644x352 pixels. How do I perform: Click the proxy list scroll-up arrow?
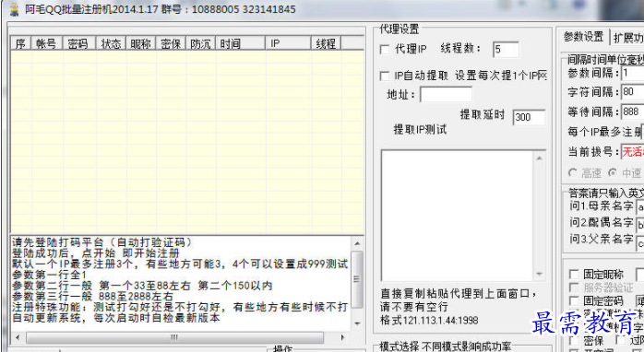point(539,158)
